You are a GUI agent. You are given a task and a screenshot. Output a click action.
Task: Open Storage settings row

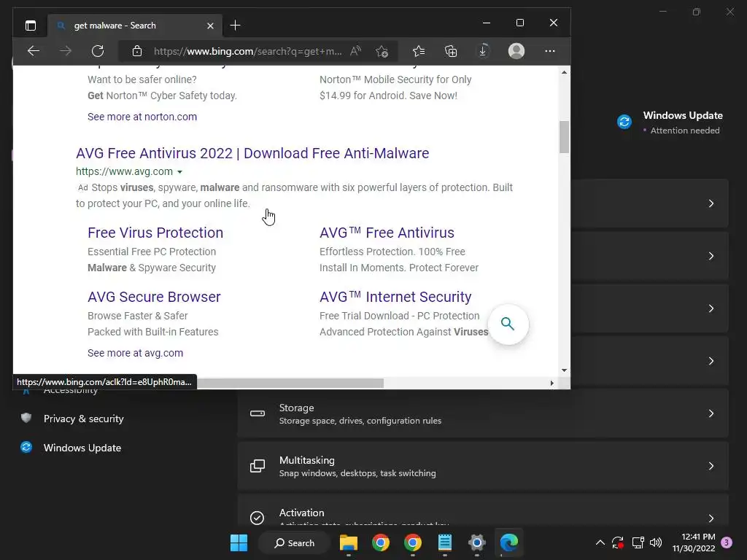483,414
